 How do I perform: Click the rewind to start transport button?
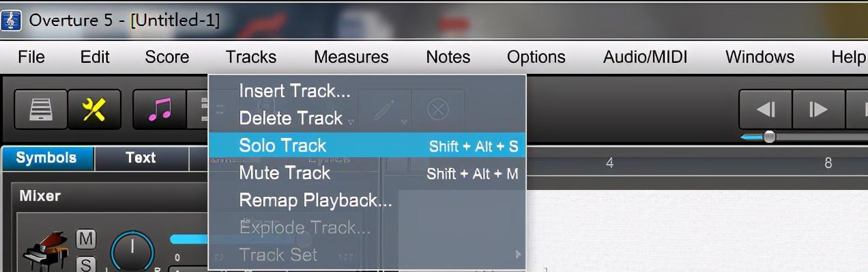[766, 109]
